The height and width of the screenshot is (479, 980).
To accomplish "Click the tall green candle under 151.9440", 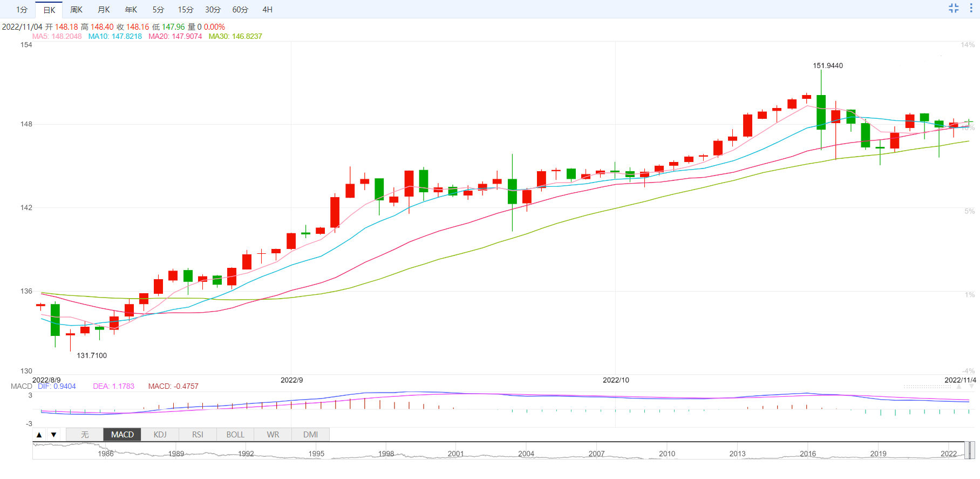I will point(821,112).
